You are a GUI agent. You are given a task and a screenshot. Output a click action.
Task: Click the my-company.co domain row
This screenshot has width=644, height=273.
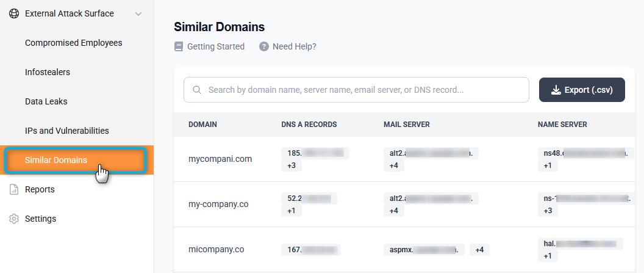(218, 204)
